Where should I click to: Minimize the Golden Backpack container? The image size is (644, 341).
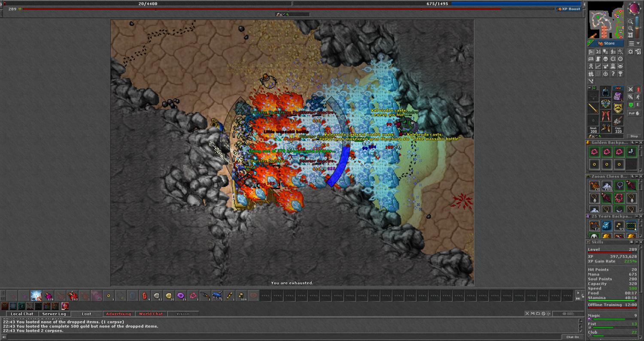637,142
